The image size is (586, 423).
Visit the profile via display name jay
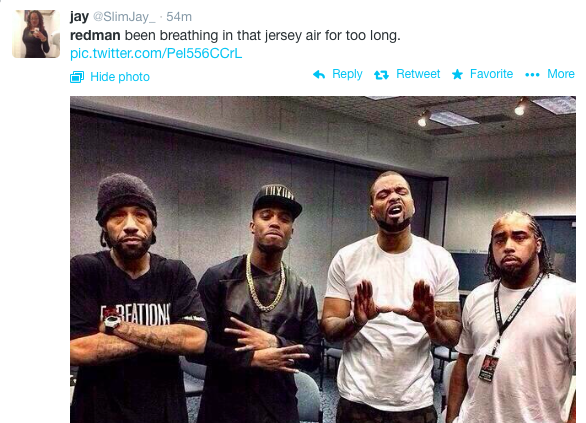(x=79, y=17)
